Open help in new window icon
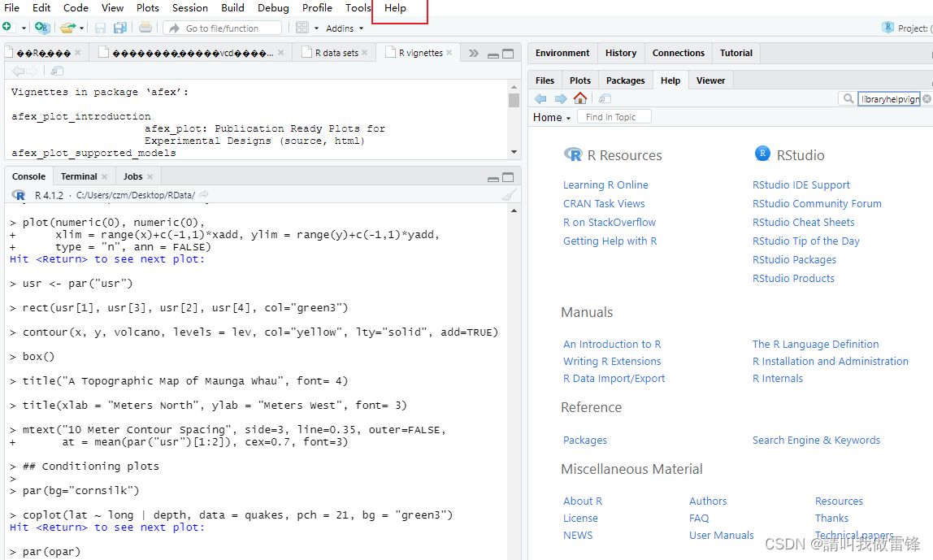 (x=605, y=99)
